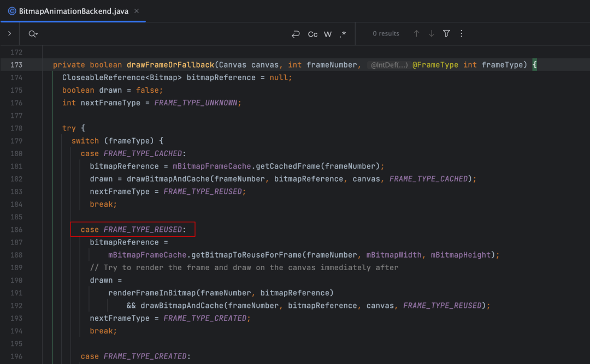Click the FRAME_TYPE_UNKNOWN constant
Viewport: 590px width, 364px height.
[196, 103]
